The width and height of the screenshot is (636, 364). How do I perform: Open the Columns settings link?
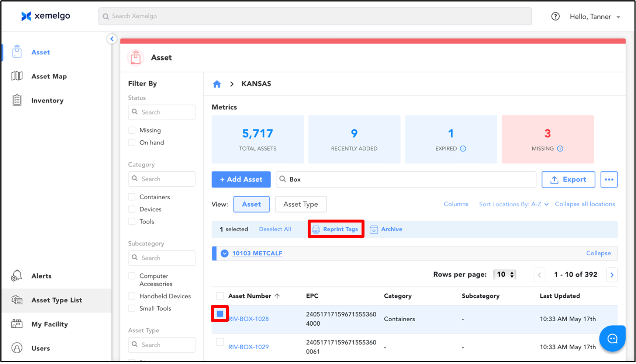tap(456, 204)
